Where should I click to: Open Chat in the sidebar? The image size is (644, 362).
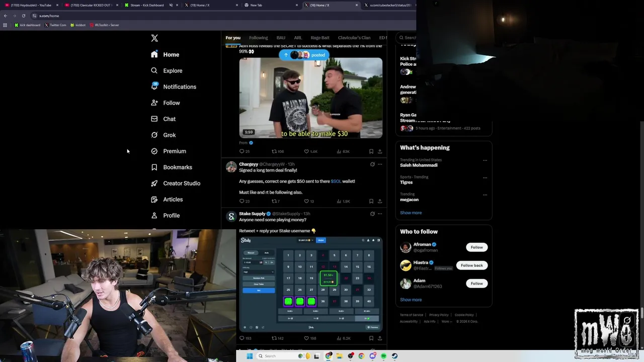point(163,119)
